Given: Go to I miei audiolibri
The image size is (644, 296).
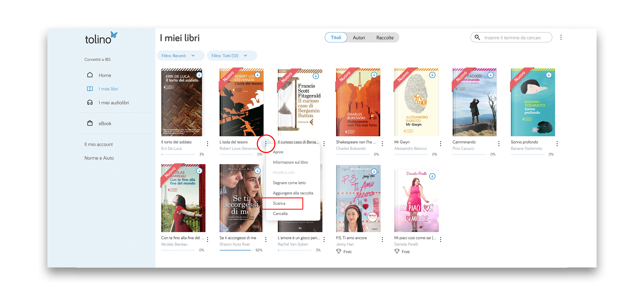Looking at the screenshot, I should [x=114, y=103].
